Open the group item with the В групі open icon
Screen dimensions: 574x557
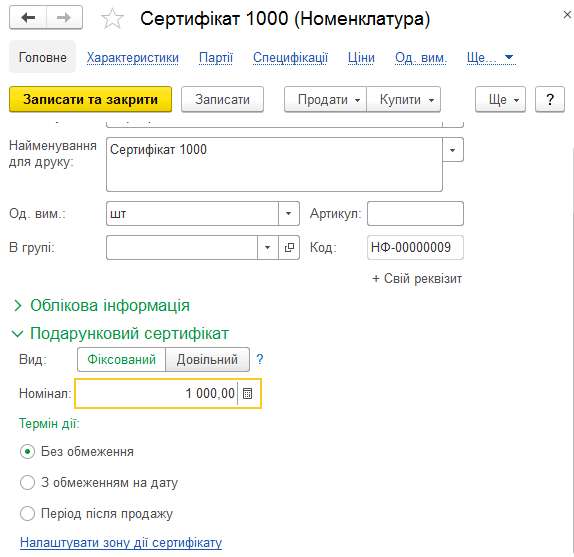289,247
